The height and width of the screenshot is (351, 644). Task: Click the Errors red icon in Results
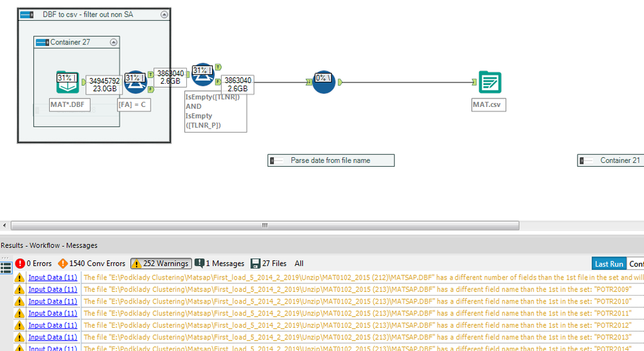coord(20,263)
